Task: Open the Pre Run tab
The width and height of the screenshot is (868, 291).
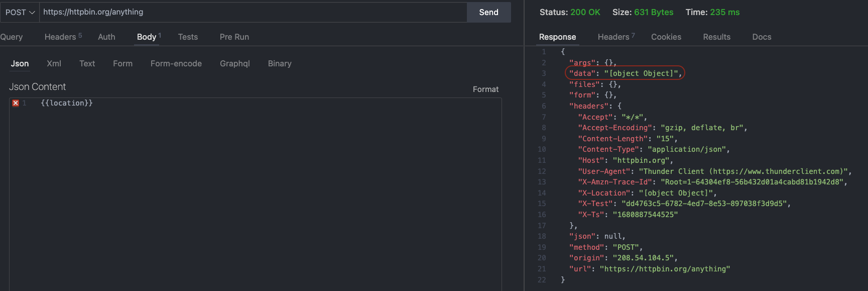Action: (234, 37)
